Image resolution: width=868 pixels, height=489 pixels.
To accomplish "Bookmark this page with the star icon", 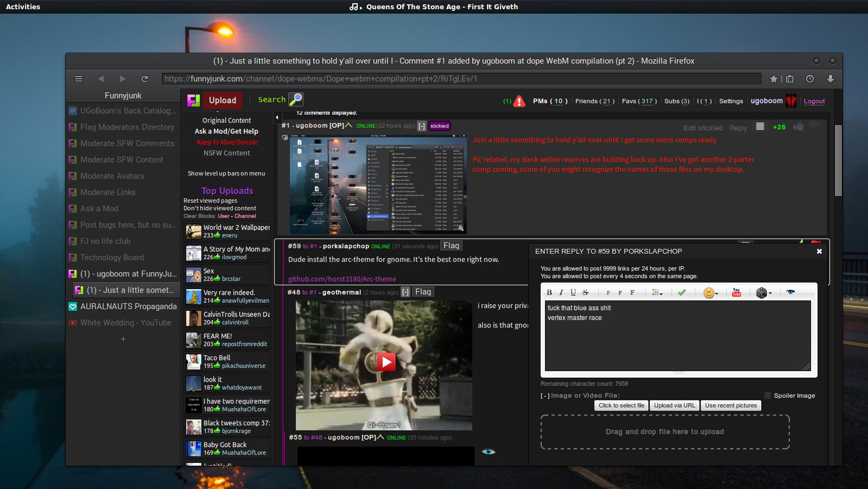I will click(774, 79).
